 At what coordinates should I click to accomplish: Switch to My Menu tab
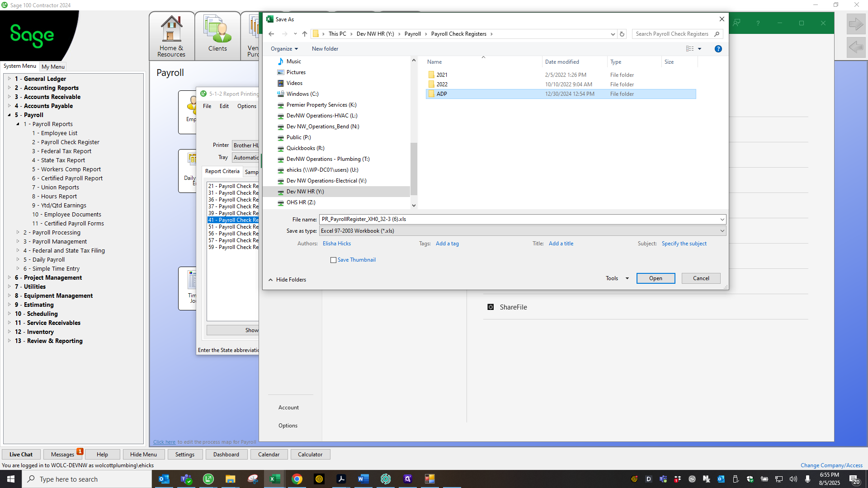53,66
